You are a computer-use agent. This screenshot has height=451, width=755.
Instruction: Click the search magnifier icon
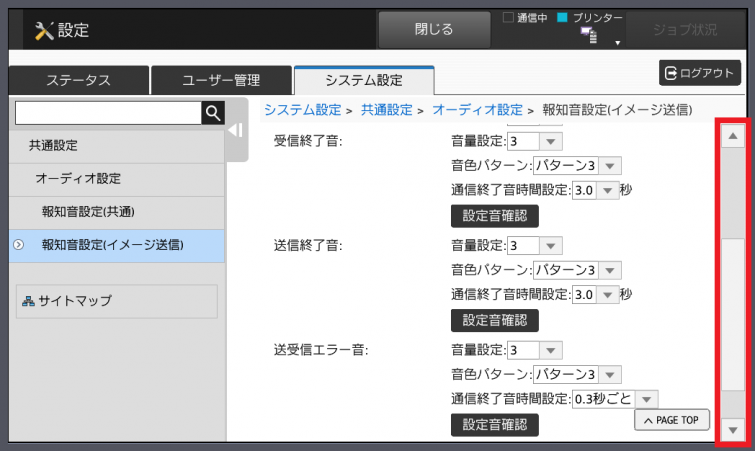click(x=212, y=113)
